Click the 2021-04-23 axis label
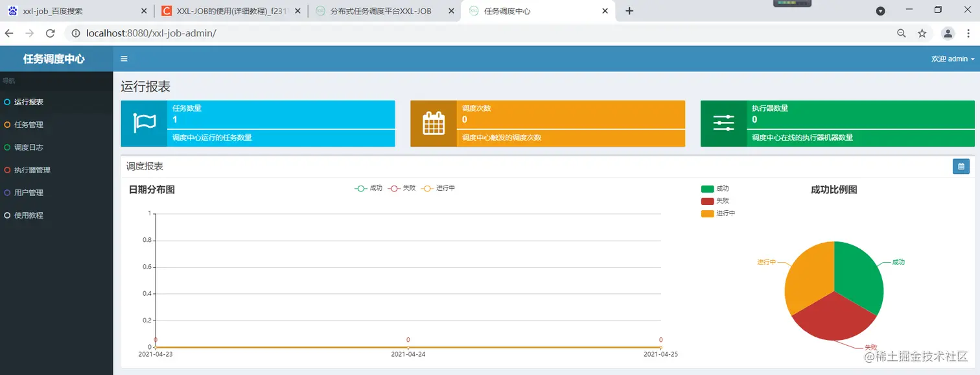 (156, 354)
